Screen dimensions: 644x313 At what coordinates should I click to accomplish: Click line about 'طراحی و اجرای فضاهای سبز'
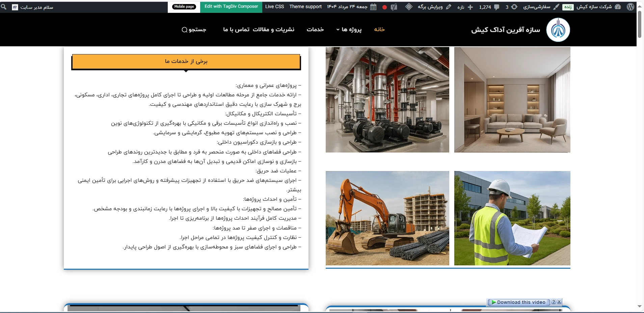(x=212, y=247)
